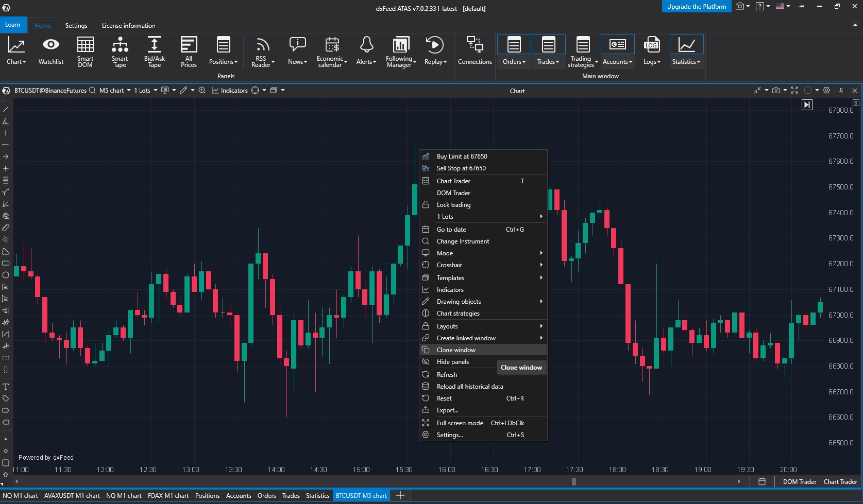This screenshot has height=504, width=863.
Task: Select the text drawing tool in sidebar
Action: click(x=6, y=387)
